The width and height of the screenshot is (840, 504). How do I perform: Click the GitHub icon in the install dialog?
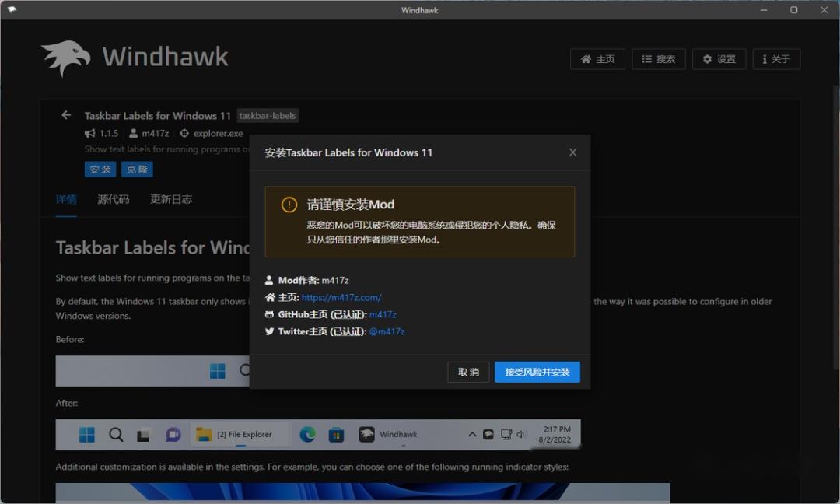(268, 314)
